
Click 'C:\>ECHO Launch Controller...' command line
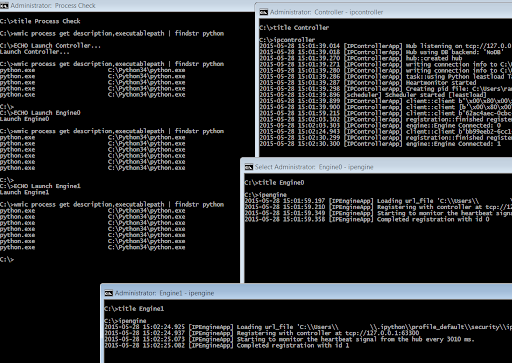50,46
